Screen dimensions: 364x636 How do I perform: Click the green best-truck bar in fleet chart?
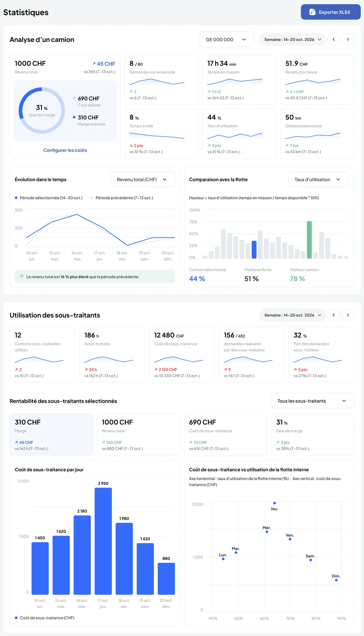pyautogui.click(x=309, y=240)
